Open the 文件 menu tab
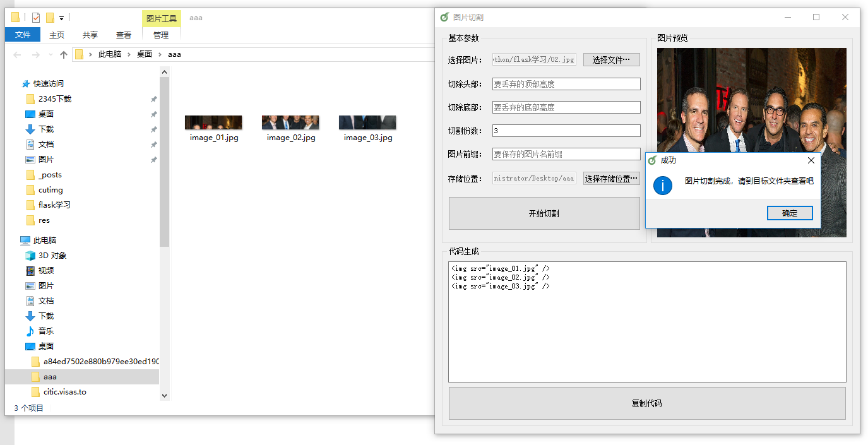 coord(23,35)
